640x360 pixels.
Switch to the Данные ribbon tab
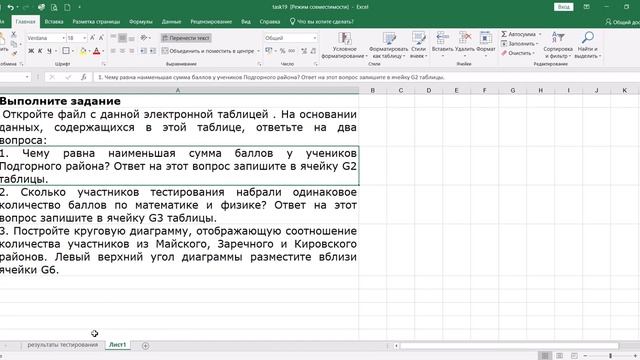click(171, 22)
